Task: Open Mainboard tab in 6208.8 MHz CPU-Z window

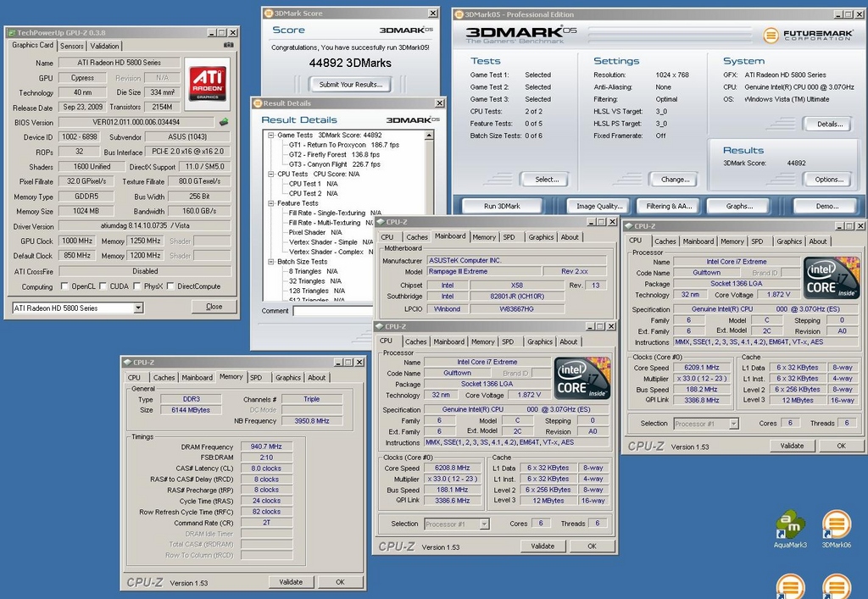Action: click(448, 341)
